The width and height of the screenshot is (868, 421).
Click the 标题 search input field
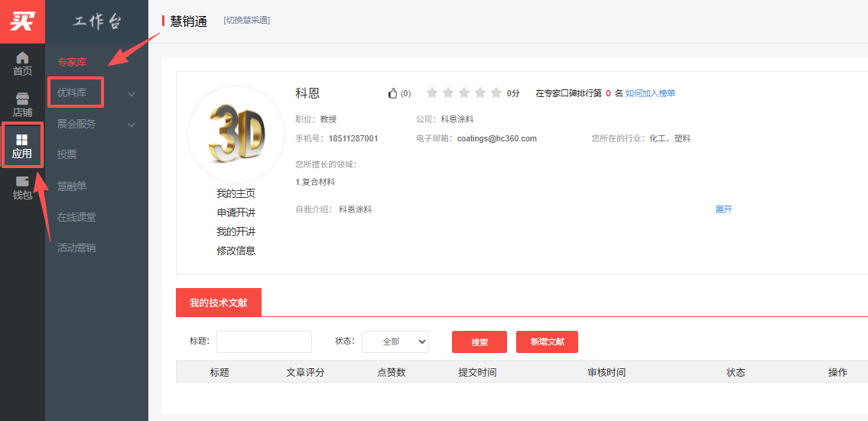264,342
